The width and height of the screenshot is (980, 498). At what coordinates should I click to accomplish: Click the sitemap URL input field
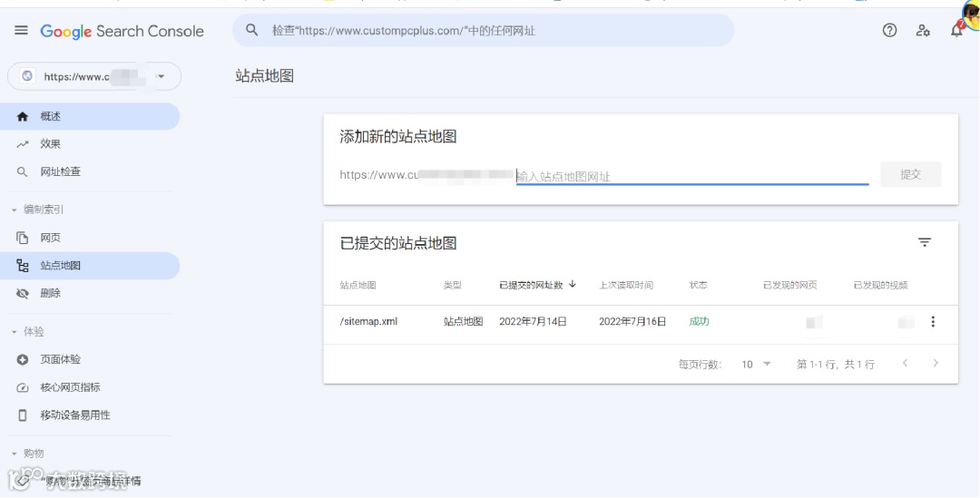click(691, 176)
